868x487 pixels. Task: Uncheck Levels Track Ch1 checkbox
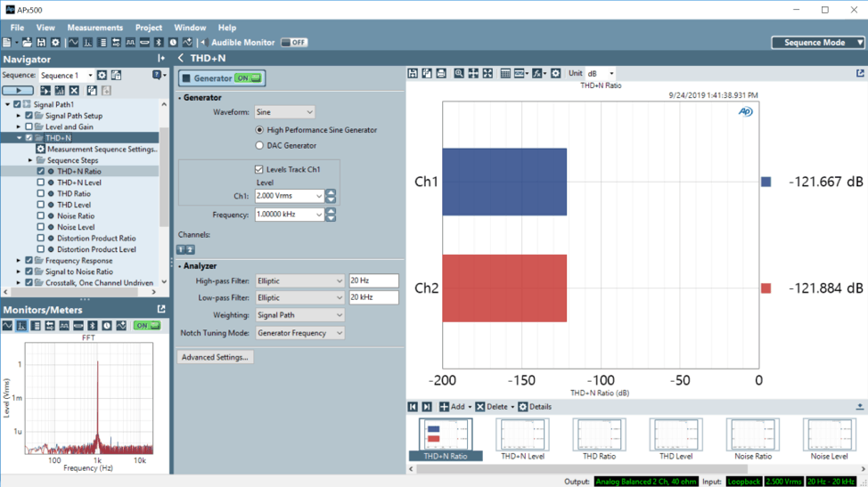[x=259, y=169]
